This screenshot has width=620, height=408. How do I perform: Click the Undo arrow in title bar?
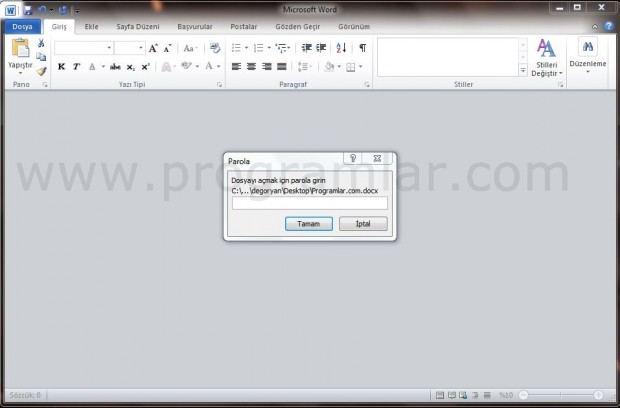coord(42,10)
